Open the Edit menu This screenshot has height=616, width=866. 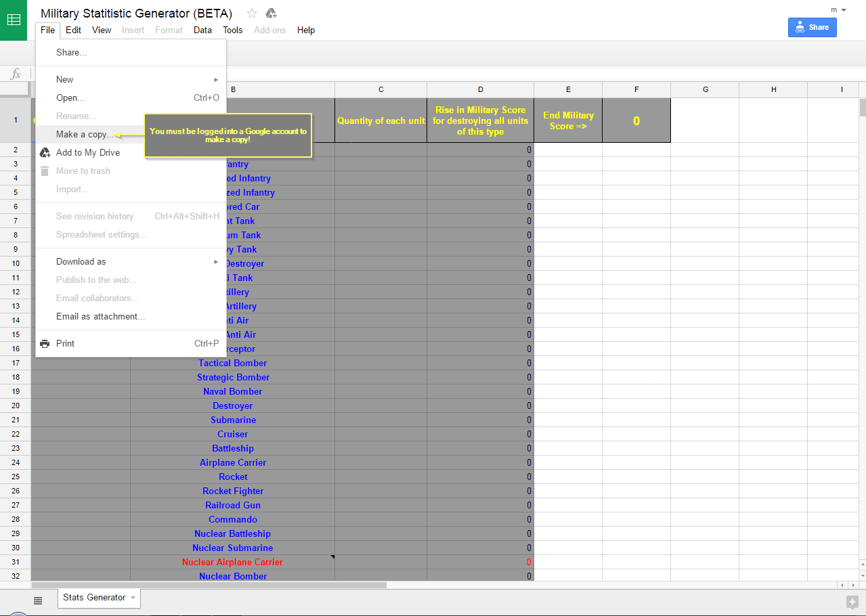tap(74, 30)
